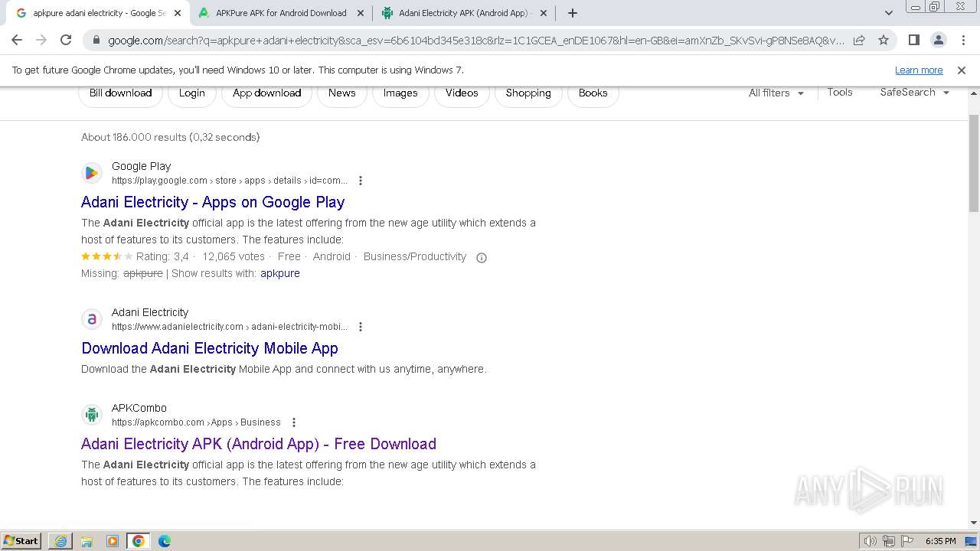
Task: Click the APKCombo site favicon
Action: point(92,415)
